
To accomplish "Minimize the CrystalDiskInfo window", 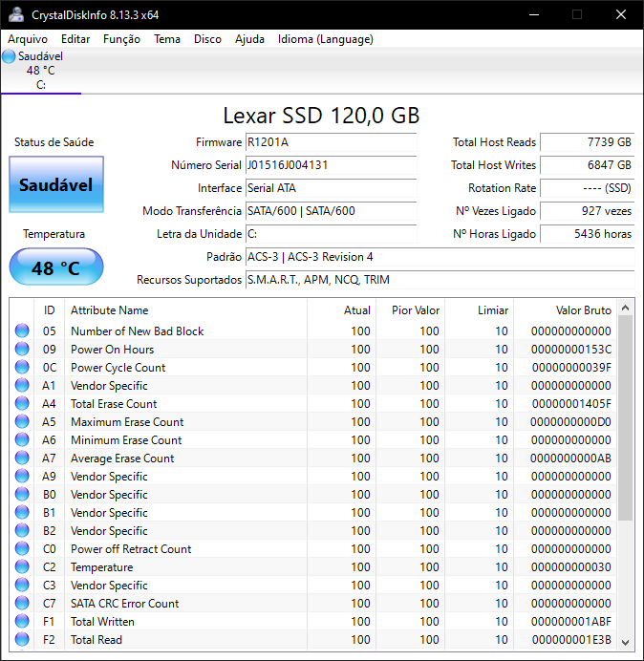I will (x=534, y=14).
